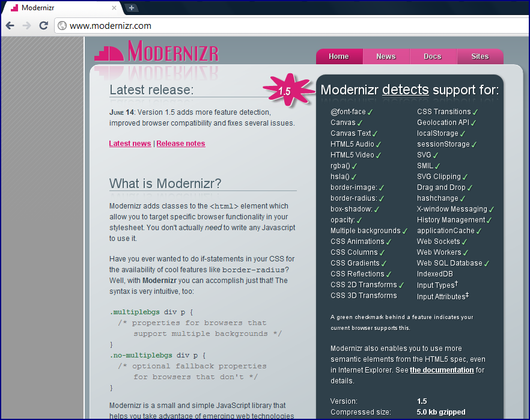Select the Home tab
This screenshot has height=420, width=530.
point(339,56)
